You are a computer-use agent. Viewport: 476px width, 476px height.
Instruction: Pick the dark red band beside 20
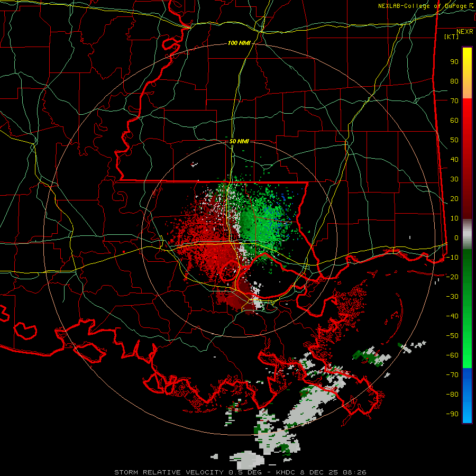click(x=467, y=198)
